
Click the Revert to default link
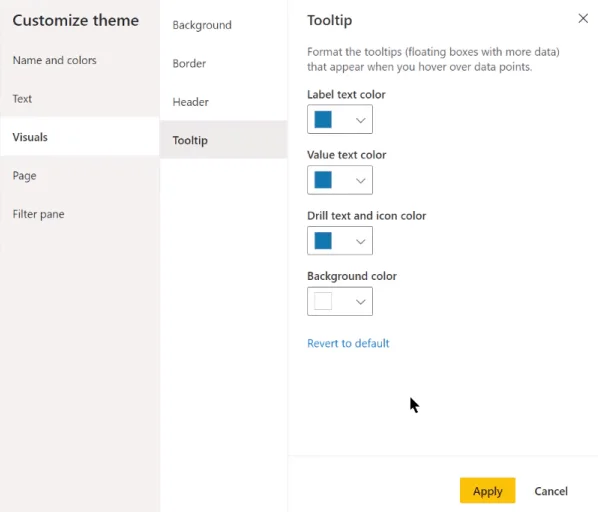pyautogui.click(x=348, y=343)
